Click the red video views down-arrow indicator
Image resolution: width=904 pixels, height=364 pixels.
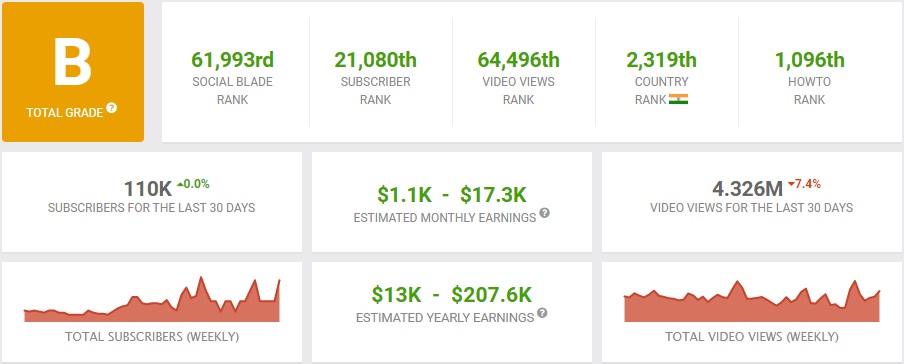click(x=791, y=185)
